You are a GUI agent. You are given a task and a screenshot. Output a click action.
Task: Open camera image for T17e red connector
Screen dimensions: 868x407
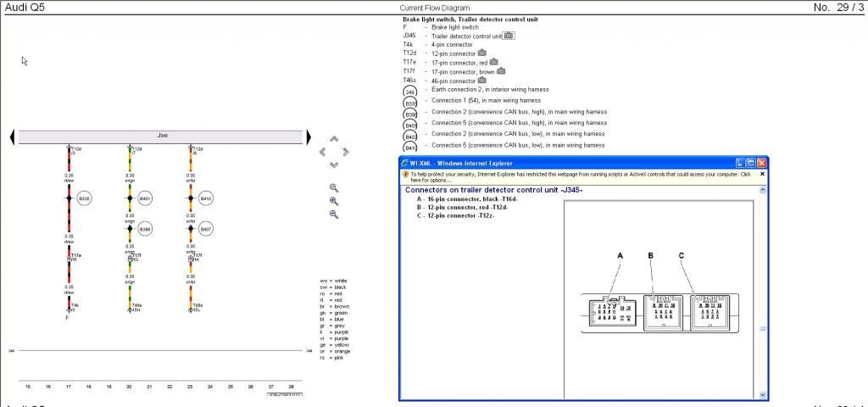(x=493, y=62)
